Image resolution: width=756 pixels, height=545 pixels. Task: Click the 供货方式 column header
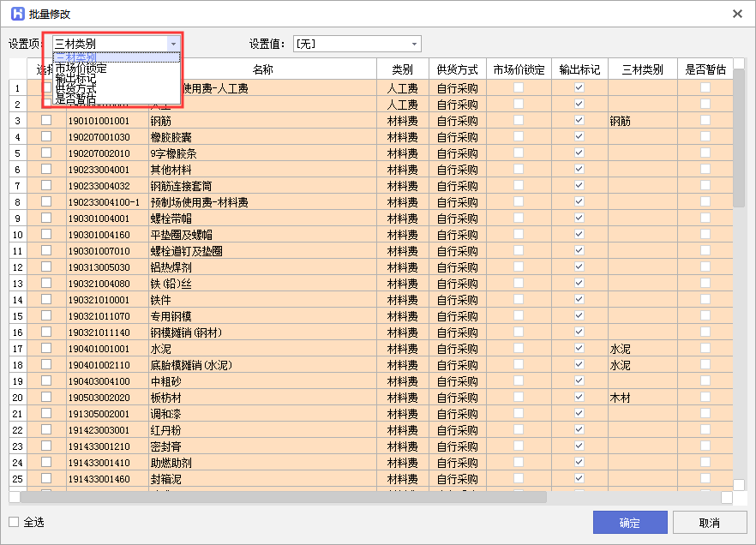point(457,69)
